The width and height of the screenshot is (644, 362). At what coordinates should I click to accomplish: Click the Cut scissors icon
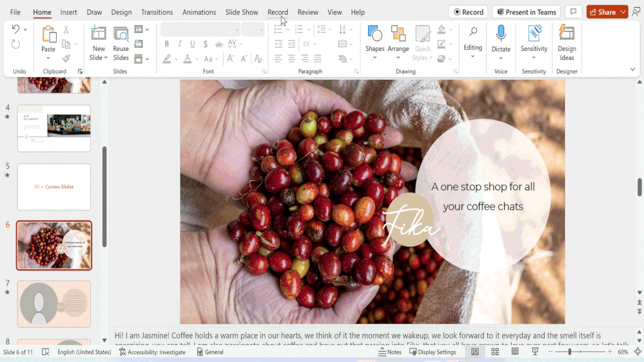click(66, 30)
